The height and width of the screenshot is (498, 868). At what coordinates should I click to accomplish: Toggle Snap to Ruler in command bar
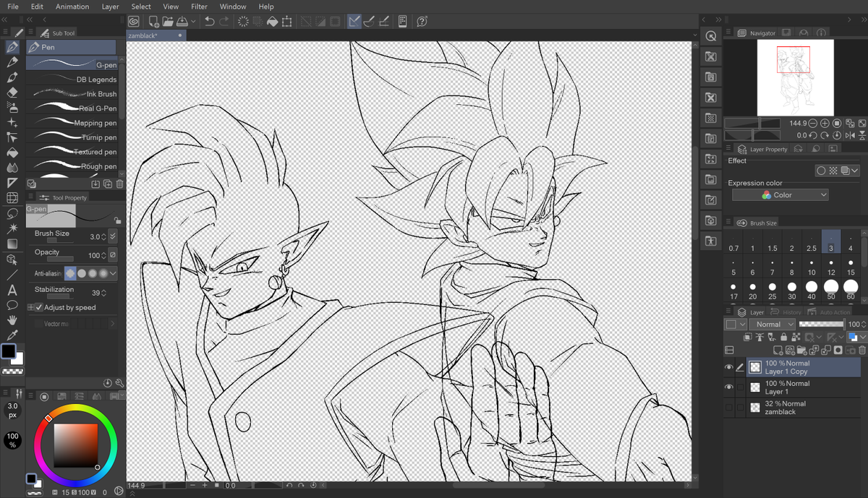pos(354,22)
